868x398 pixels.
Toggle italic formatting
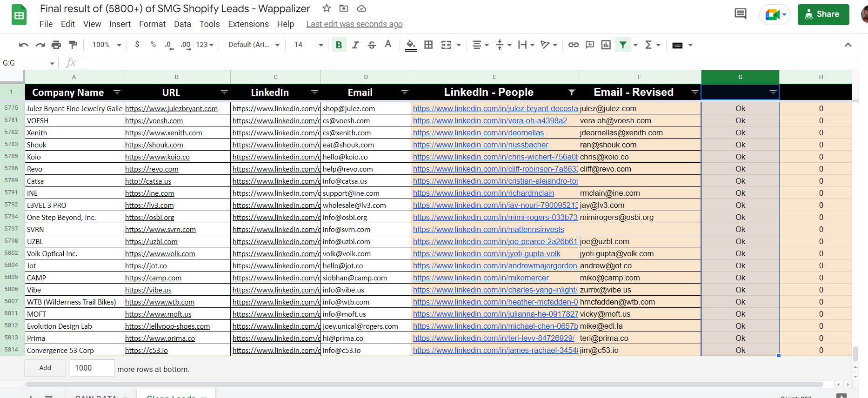(355, 45)
